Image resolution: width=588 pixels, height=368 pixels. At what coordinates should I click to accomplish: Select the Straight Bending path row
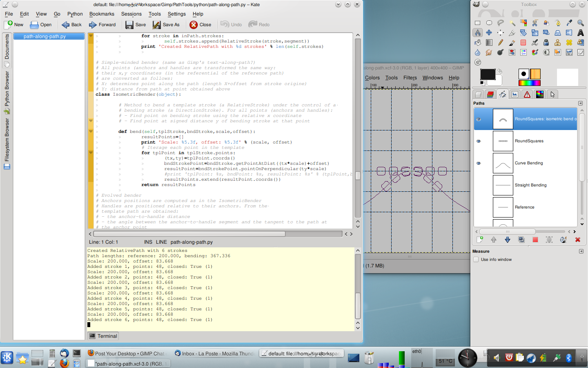[x=526, y=185]
